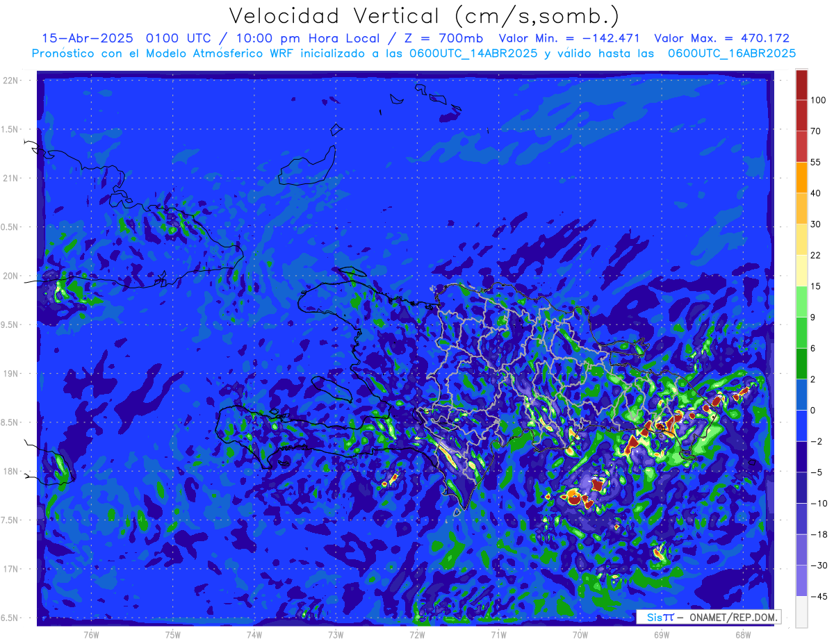
Task: Click the "71W" longitude label
Action: (x=498, y=634)
